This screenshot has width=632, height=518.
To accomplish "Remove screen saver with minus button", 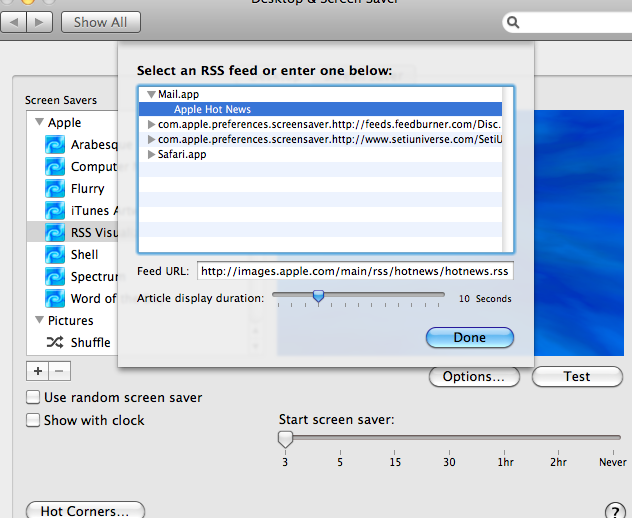I will [x=59, y=371].
